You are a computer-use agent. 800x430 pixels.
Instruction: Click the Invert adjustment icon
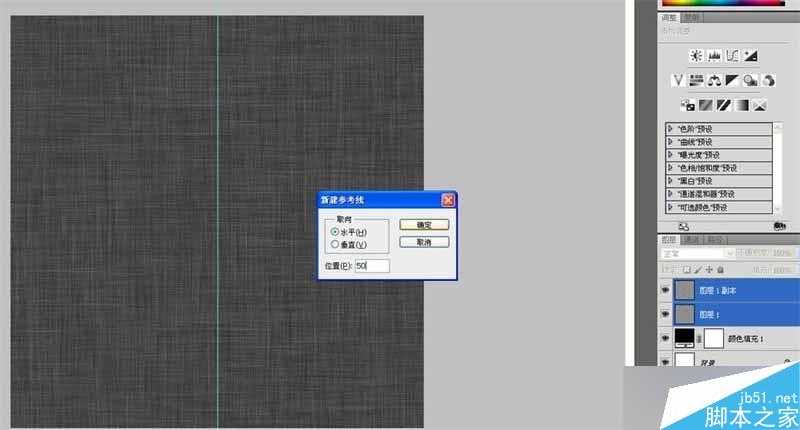(688, 104)
